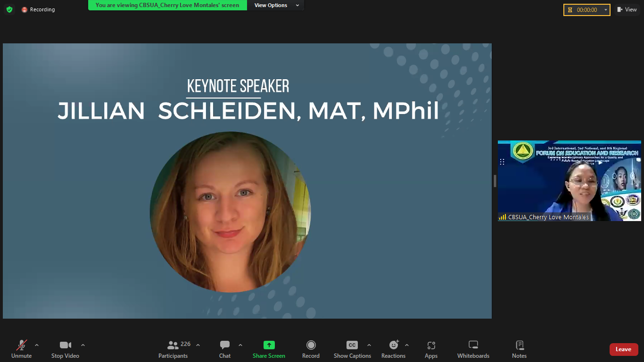The image size is (644, 362).
Task: Open Whiteboards
Action: pyautogui.click(x=473, y=349)
